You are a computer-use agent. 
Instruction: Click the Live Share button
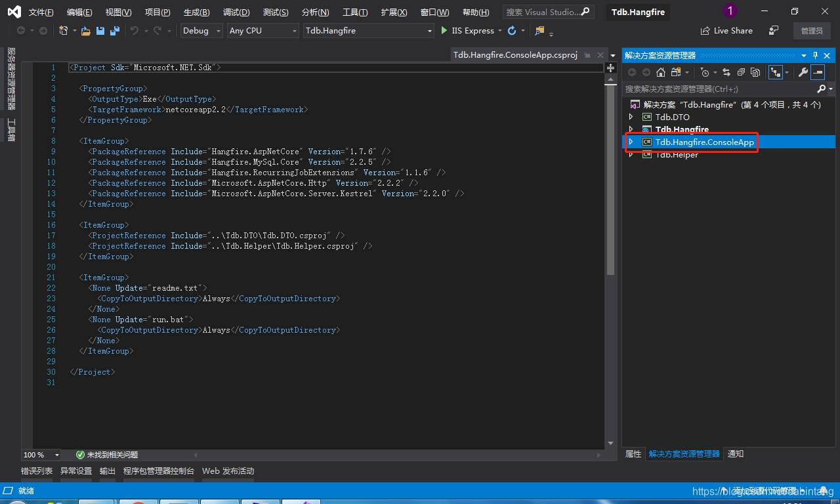click(x=726, y=31)
